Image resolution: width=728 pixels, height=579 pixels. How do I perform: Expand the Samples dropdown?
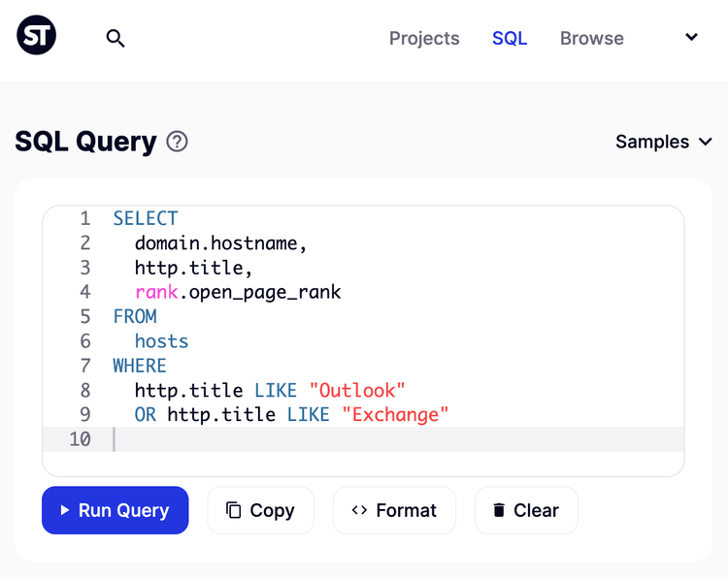tap(664, 142)
